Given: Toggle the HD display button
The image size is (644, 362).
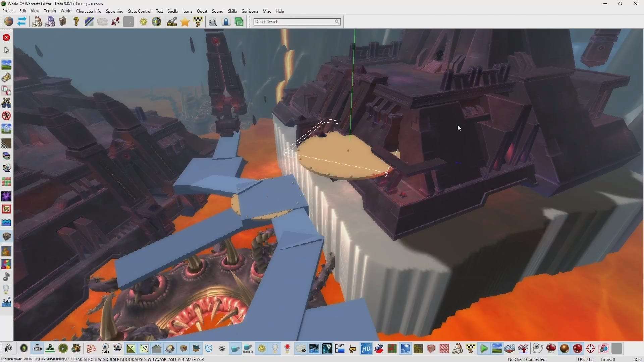Looking at the screenshot, I should [366, 349].
